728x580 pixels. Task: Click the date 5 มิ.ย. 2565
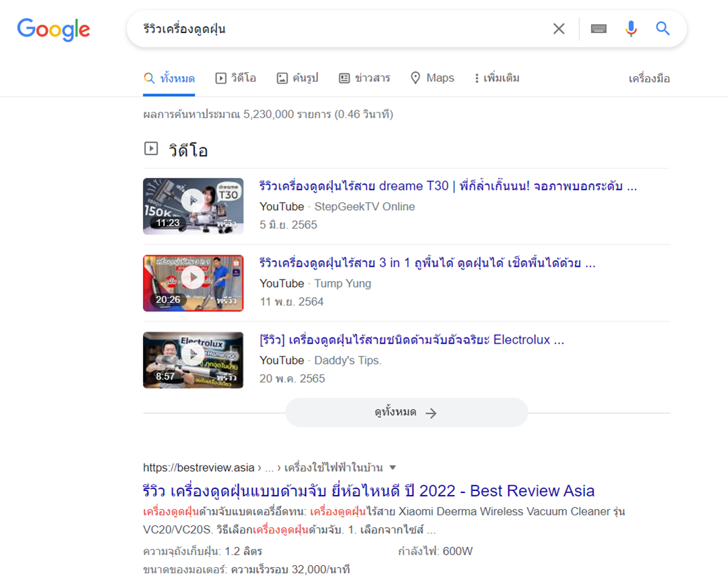point(289,225)
